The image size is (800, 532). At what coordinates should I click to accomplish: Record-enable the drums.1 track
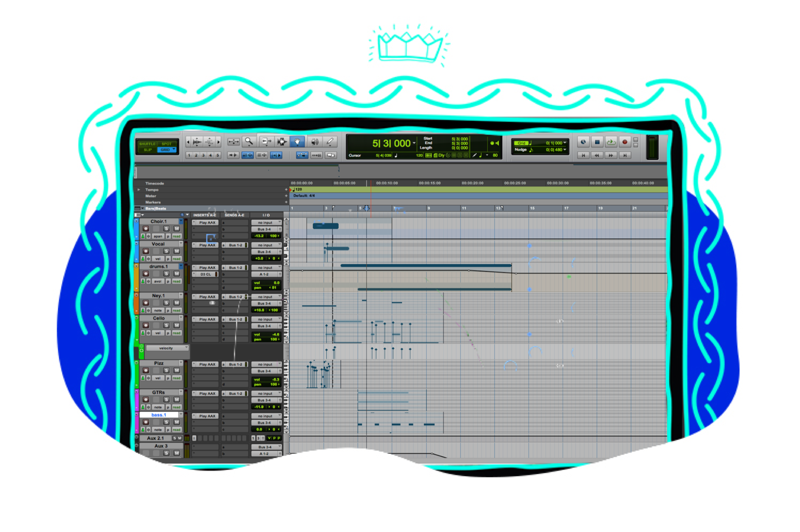146,274
